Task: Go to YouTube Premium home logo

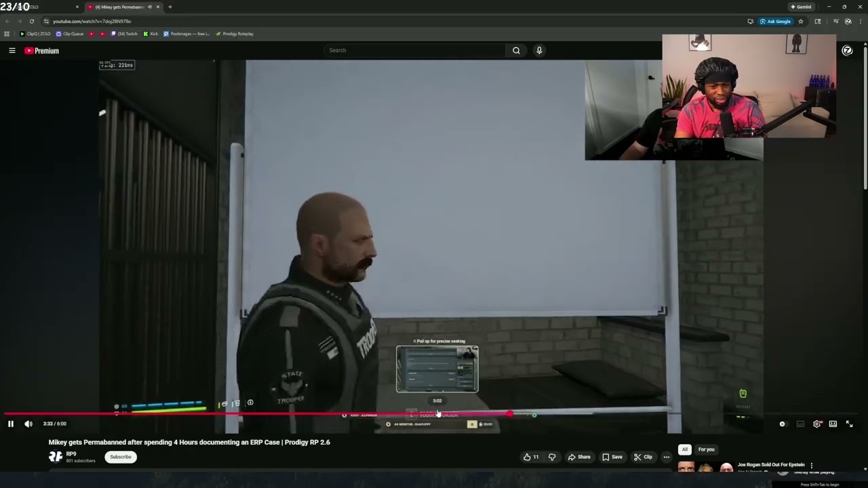Action: point(42,51)
